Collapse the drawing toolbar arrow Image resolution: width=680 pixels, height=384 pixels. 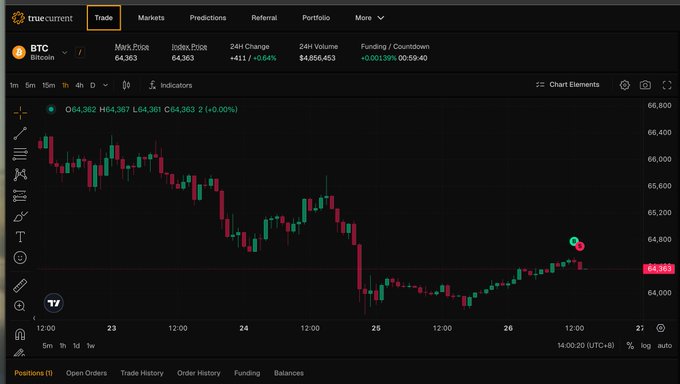(x=34, y=318)
